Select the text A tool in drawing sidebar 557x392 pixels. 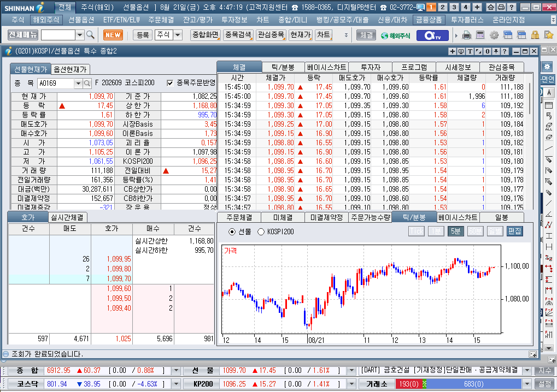tap(549, 93)
